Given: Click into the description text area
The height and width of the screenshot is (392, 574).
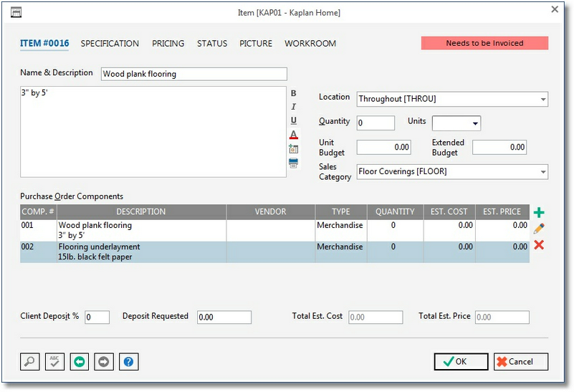Looking at the screenshot, I should point(153,132).
